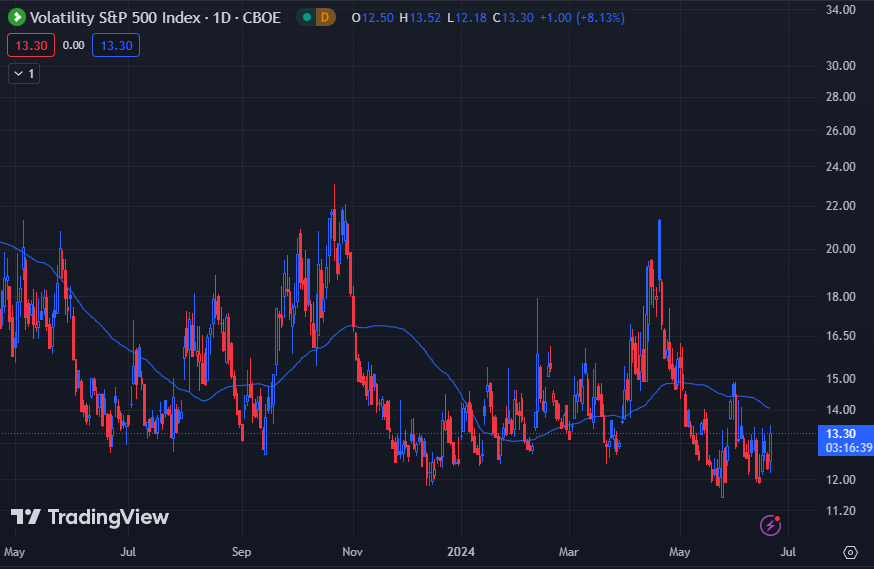
Task: Click the change value +1.00 (+8.13%)
Action: pyautogui.click(x=582, y=18)
